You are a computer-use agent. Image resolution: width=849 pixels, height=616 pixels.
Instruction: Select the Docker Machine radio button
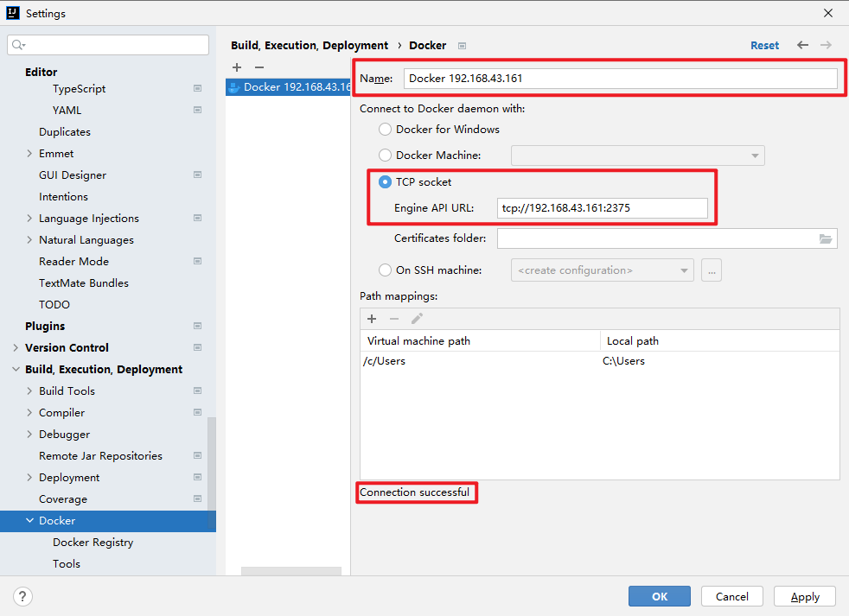point(385,156)
